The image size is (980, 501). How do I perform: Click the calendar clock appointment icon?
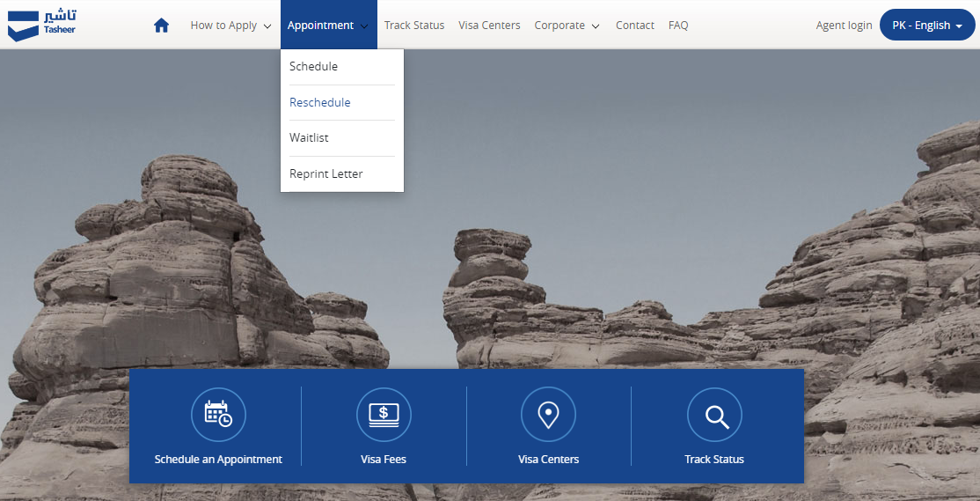pos(218,414)
